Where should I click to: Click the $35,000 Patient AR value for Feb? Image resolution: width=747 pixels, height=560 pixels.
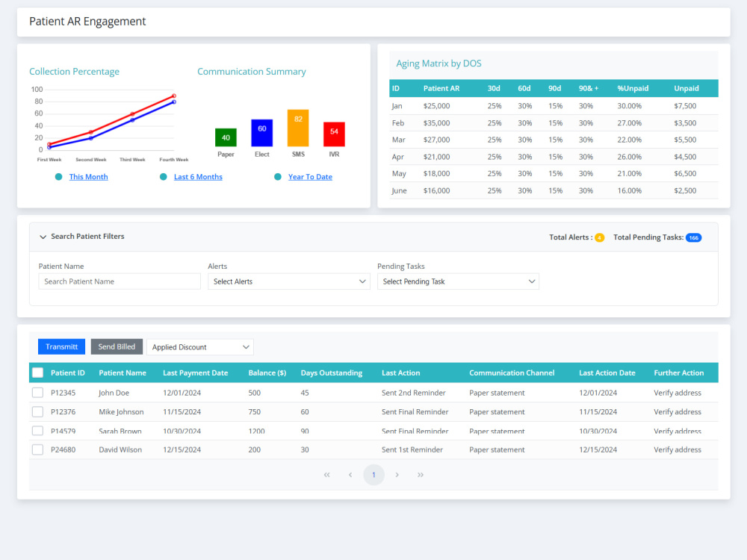pyautogui.click(x=436, y=123)
